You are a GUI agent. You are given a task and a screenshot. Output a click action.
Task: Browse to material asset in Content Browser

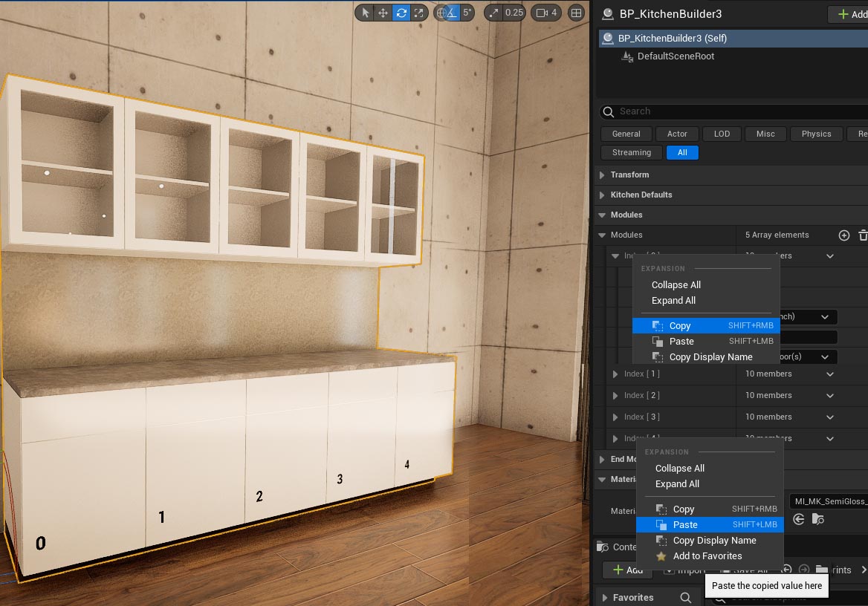pos(817,519)
